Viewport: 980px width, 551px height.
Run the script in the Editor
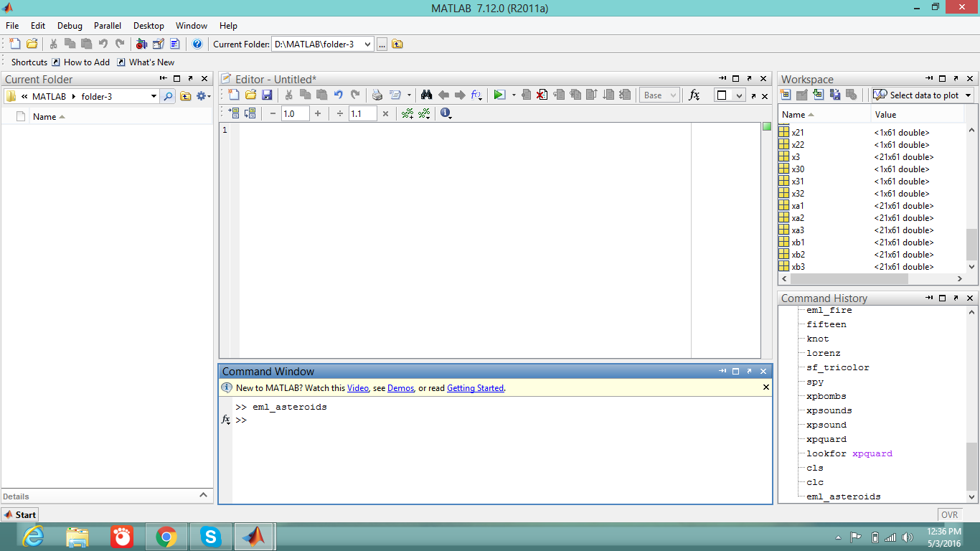click(498, 95)
